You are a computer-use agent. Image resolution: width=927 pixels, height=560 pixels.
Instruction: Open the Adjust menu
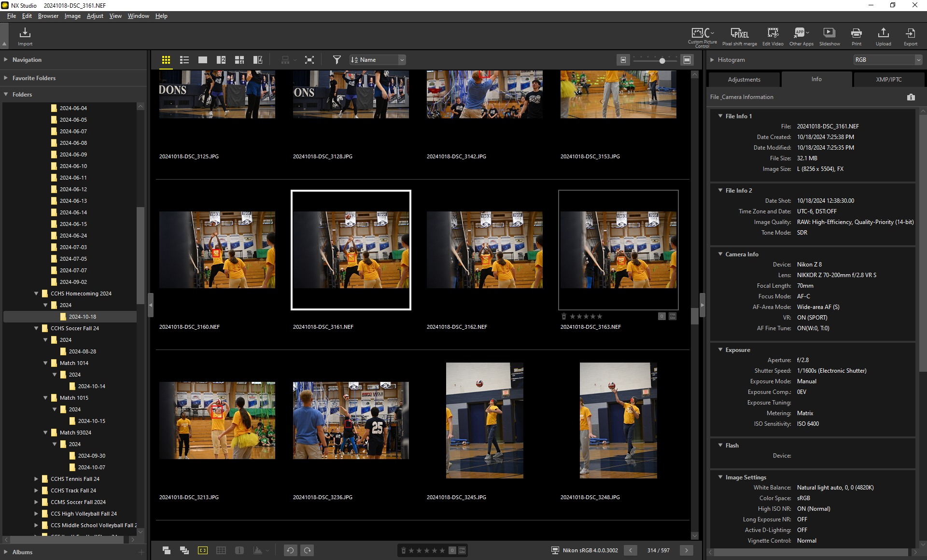[x=95, y=16]
